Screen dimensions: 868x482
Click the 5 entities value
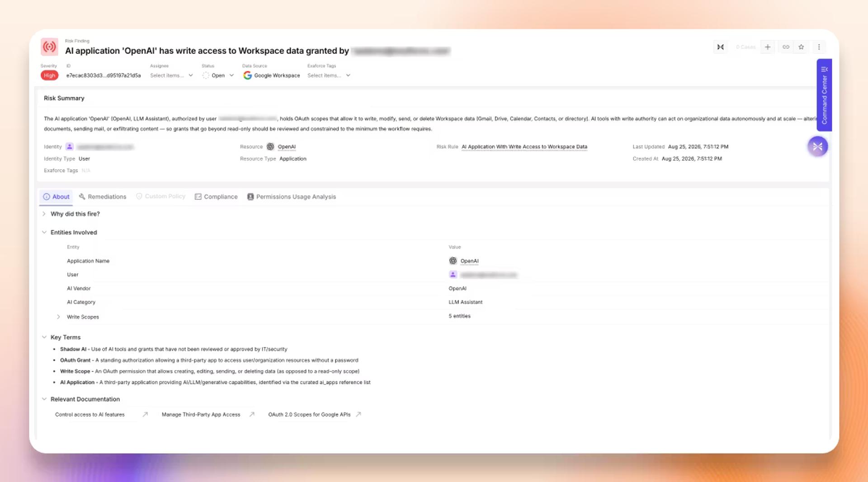point(459,316)
